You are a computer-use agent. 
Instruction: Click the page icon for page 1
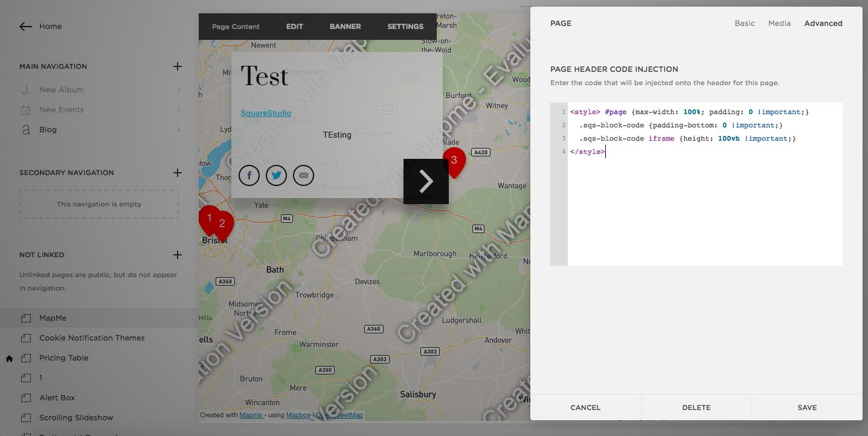click(25, 378)
